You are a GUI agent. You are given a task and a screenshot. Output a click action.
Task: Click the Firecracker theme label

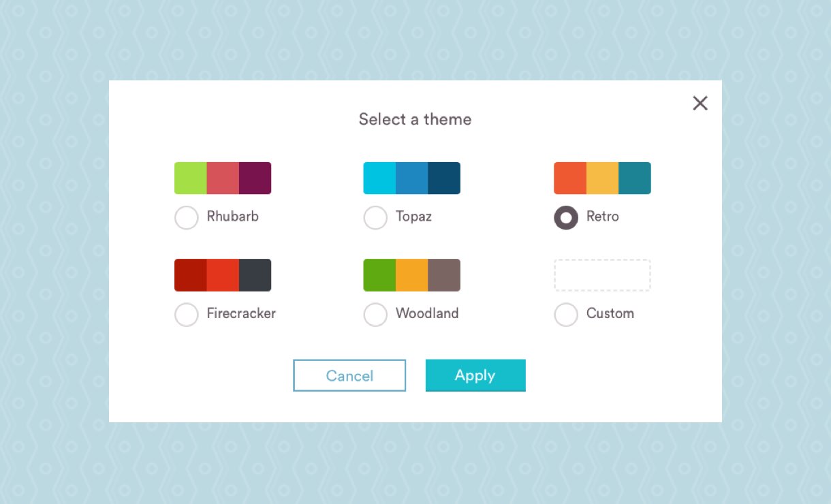coord(241,313)
